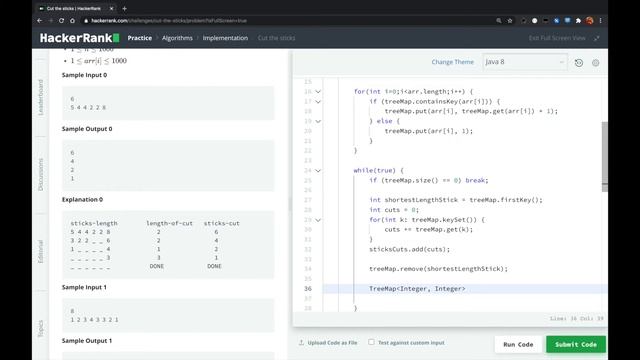Click the HackerRank logo
The height and width of the screenshot is (360, 640).
coord(80,38)
